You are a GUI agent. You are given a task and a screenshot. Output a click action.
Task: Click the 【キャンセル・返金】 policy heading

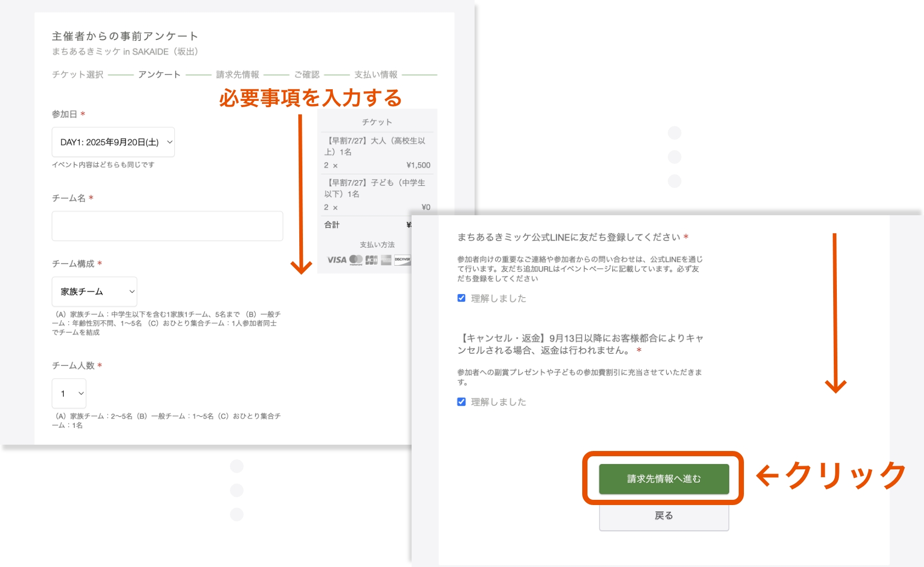coord(580,344)
